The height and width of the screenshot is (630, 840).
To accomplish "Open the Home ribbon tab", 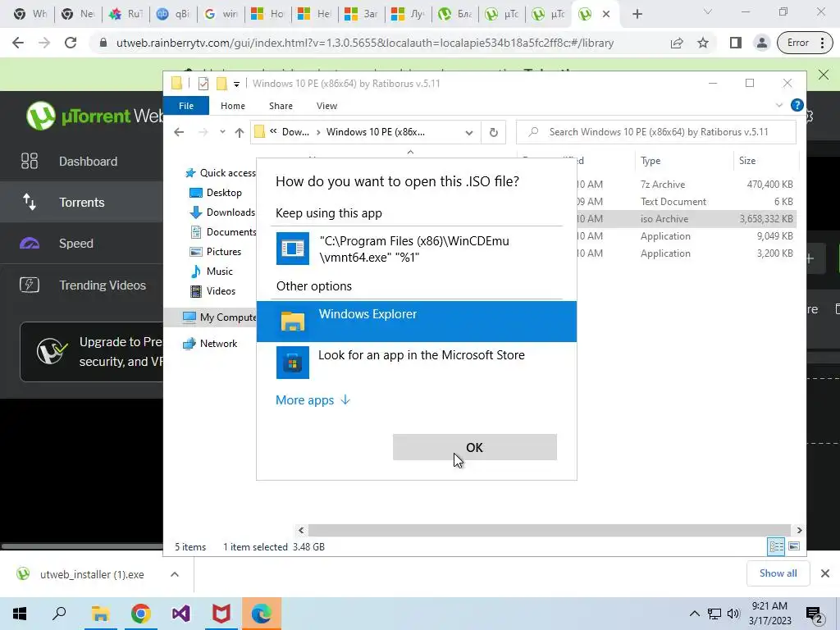I will pos(232,106).
